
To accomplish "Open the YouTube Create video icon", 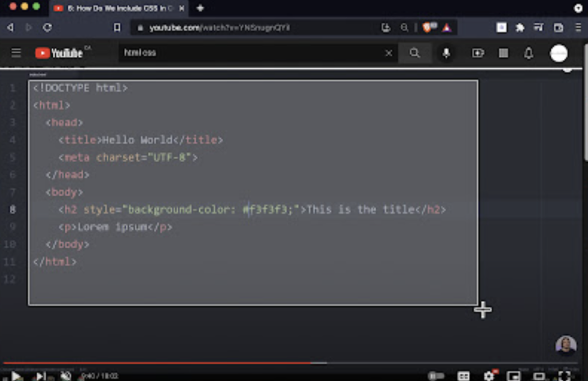I will (478, 53).
